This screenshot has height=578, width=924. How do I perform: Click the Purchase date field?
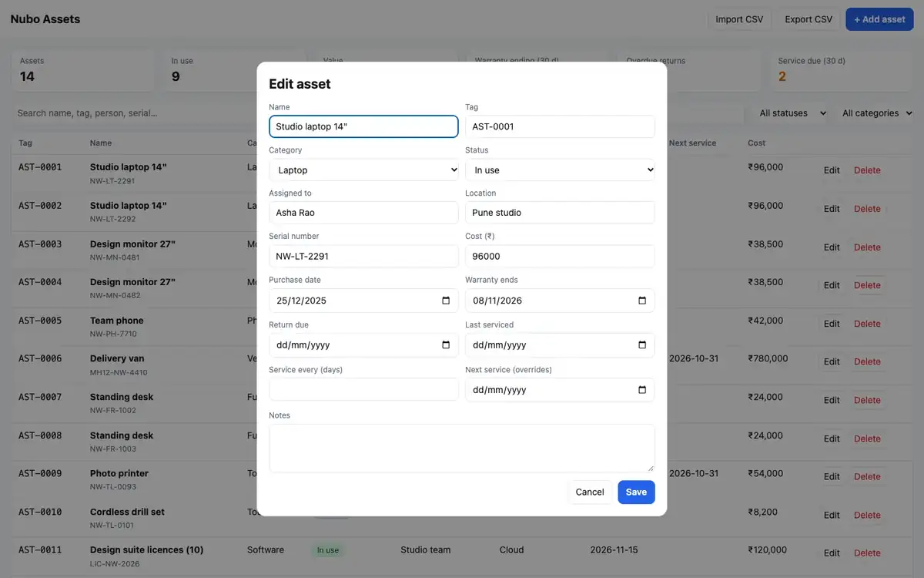coord(363,301)
